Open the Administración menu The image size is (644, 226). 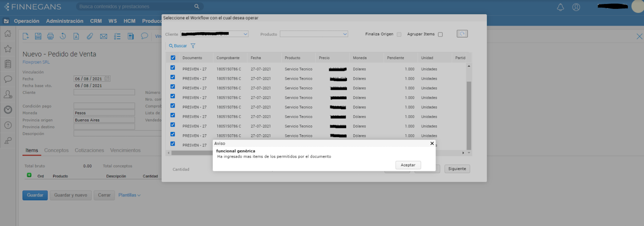point(64,21)
